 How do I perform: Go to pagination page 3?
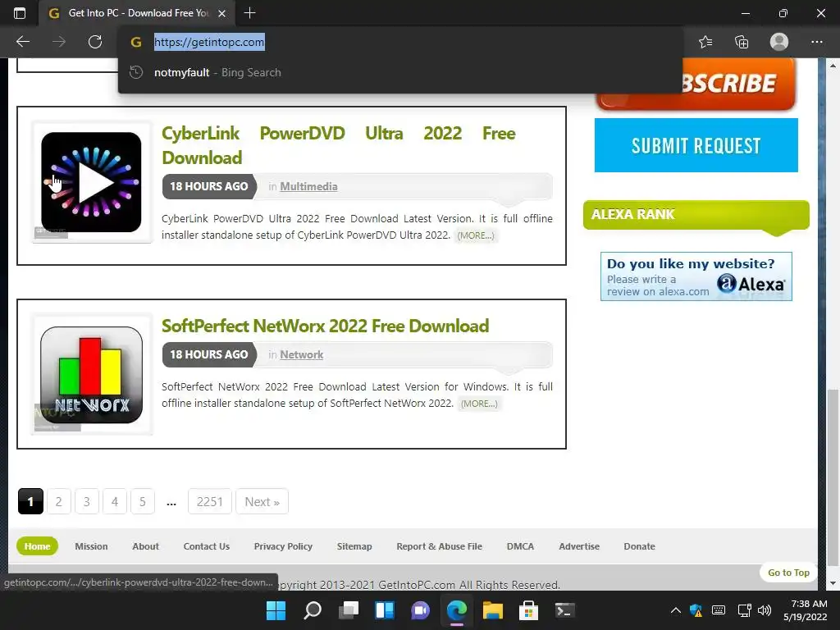[87, 501]
